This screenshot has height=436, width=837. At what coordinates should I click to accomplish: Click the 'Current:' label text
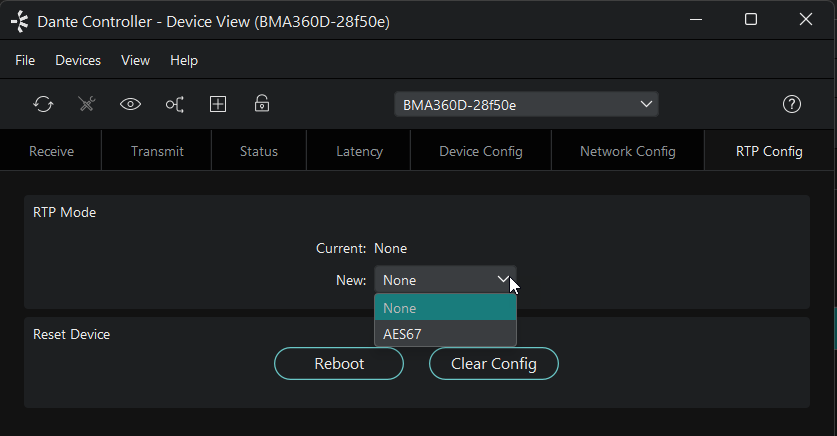coord(341,248)
